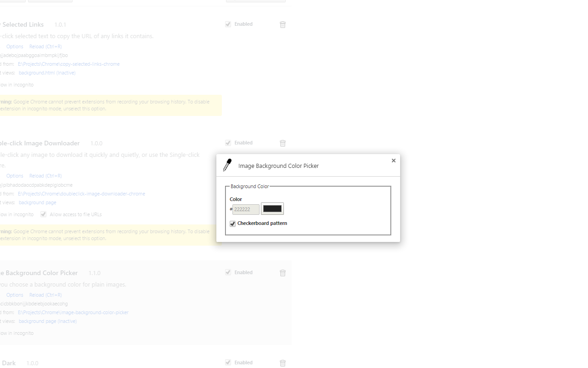
Task: Click Reload (Ctrl+R) under Double-click Image Downloader
Action: point(45,176)
